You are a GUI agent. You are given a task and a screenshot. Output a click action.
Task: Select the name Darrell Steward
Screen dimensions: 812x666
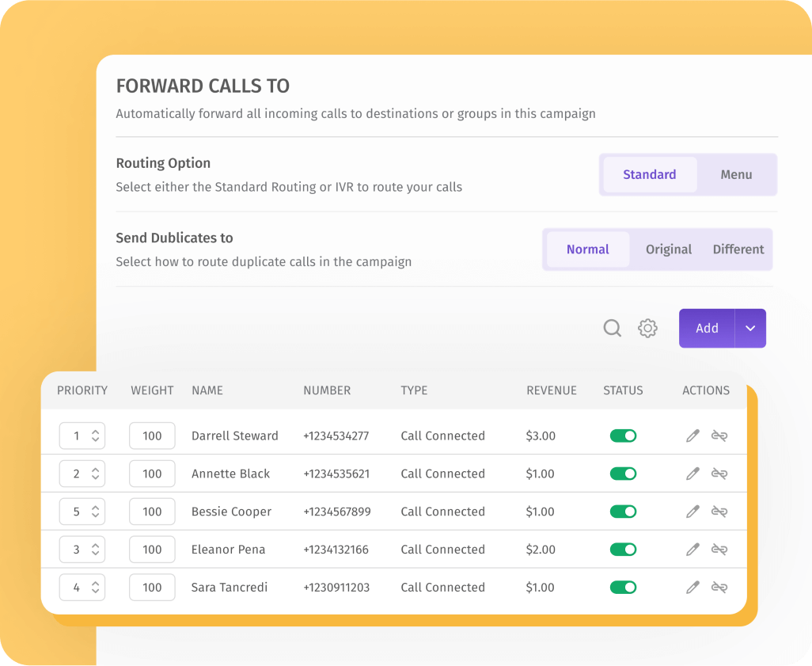click(234, 436)
